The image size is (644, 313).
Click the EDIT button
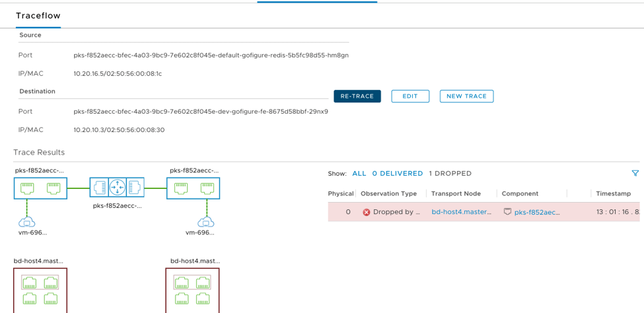click(x=410, y=96)
